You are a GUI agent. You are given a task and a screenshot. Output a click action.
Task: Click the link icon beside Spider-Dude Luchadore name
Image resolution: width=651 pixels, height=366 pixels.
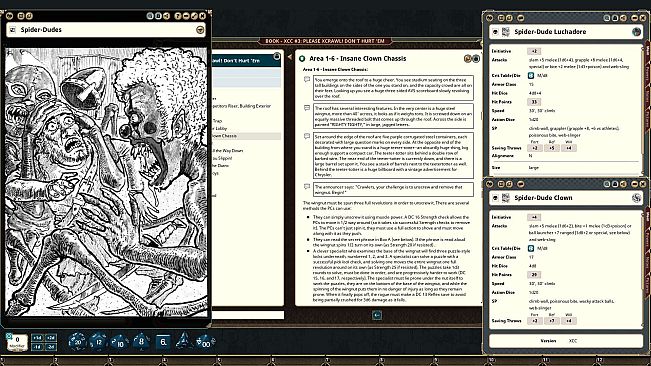[495, 32]
